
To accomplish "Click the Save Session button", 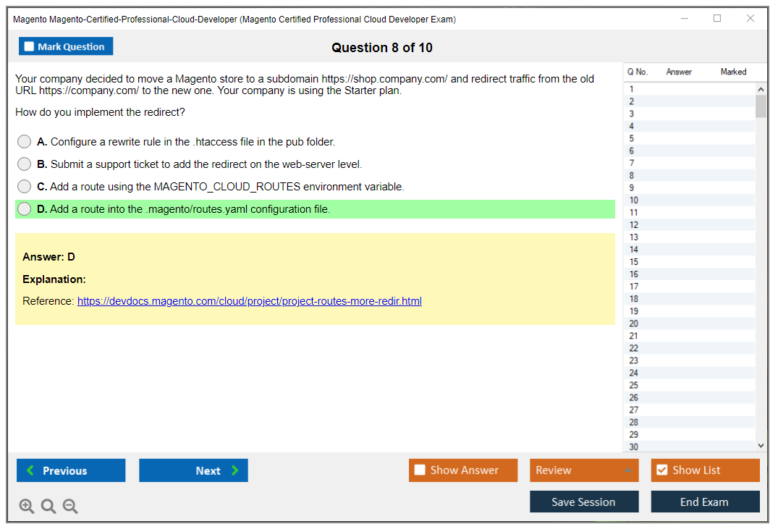I will click(583, 502).
